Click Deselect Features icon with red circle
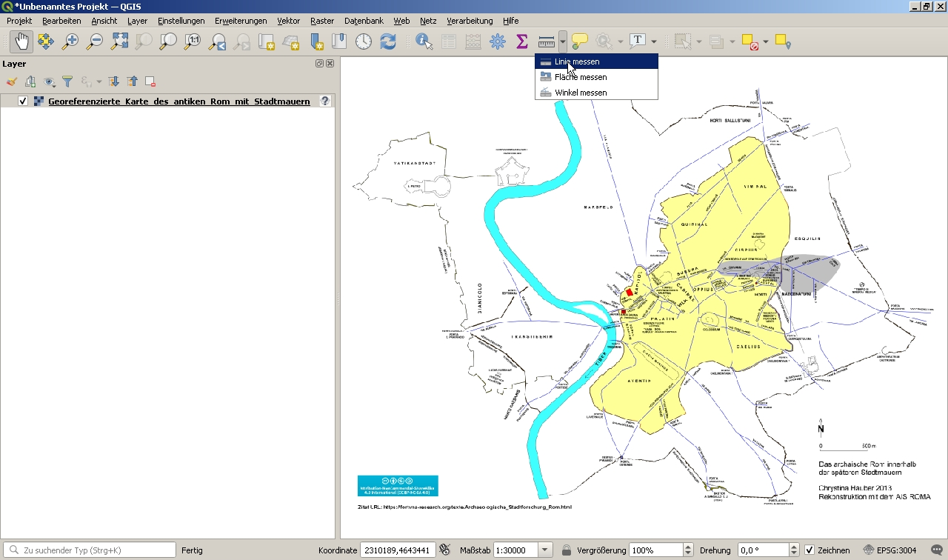This screenshot has height=560, width=948. click(x=750, y=41)
